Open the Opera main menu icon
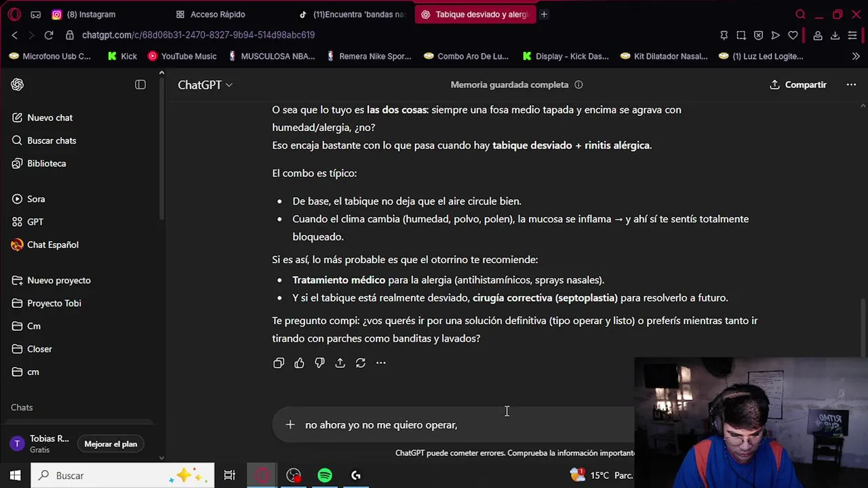 14,14
